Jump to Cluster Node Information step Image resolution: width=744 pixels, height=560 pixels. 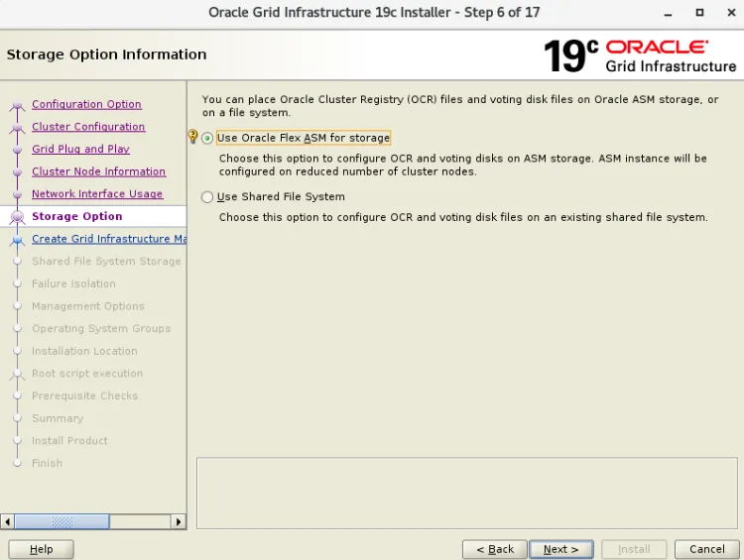(x=98, y=171)
